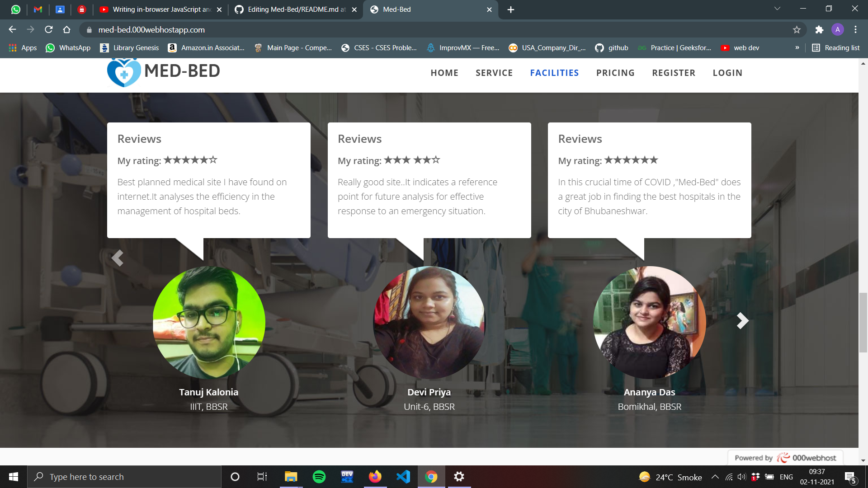
Task: Open Firefox from the taskbar
Action: click(375, 477)
